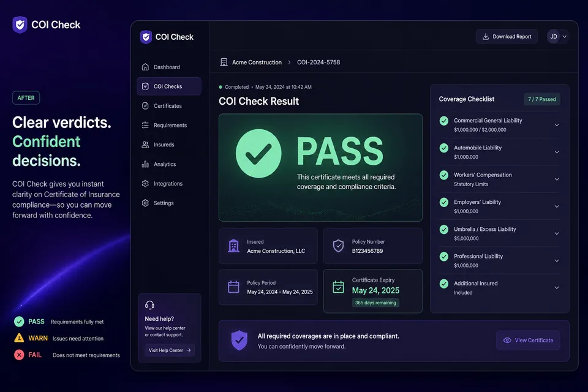Image resolution: width=588 pixels, height=392 pixels.
Task: Click the green check beside Professional Liability
Action: click(x=444, y=257)
